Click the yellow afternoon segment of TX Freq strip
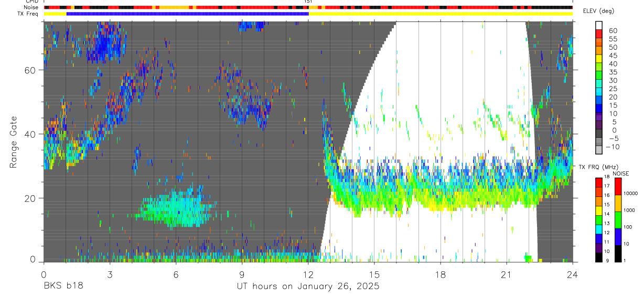 pyautogui.click(x=441, y=14)
